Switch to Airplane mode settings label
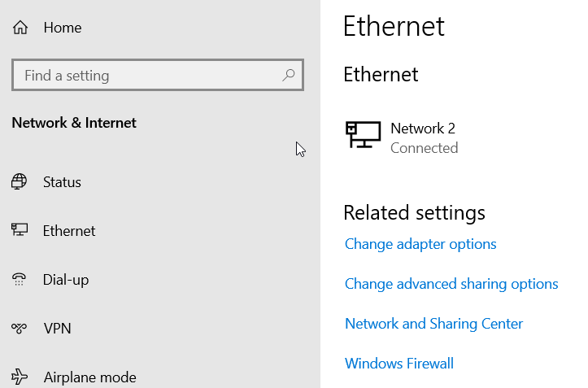588x388 pixels. tap(89, 377)
